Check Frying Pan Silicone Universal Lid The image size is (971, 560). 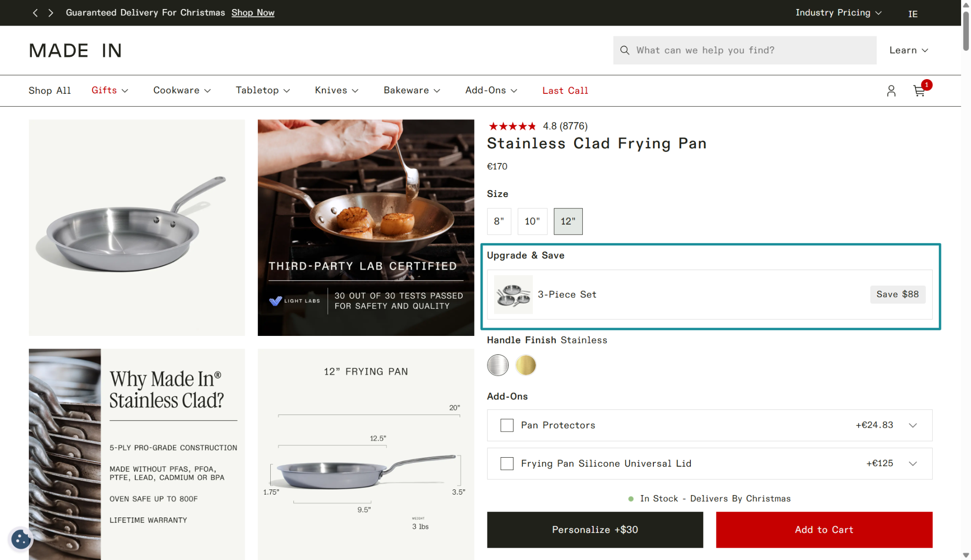pyautogui.click(x=507, y=463)
